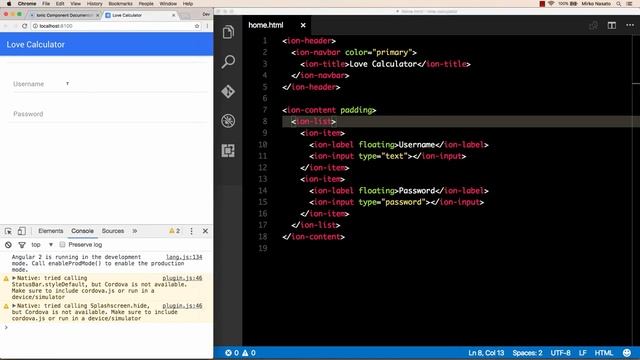Click the open preview icon beside split editor
The height and width of the screenshot is (360, 640).
(593, 25)
